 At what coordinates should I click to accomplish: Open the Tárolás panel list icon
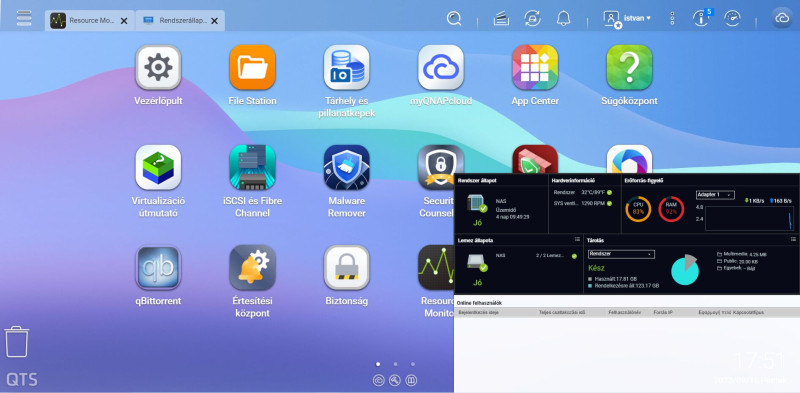point(793,239)
